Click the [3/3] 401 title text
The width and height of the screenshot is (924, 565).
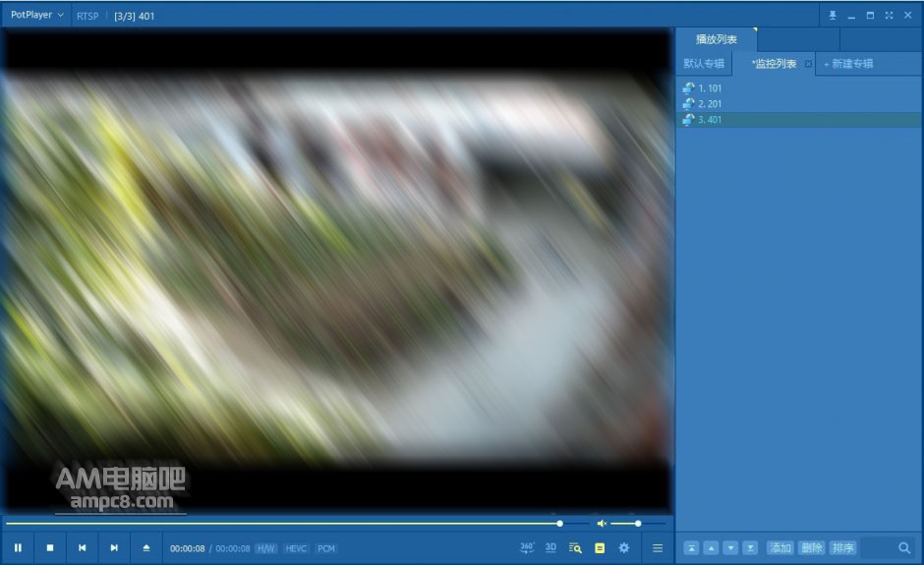coord(135,16)
